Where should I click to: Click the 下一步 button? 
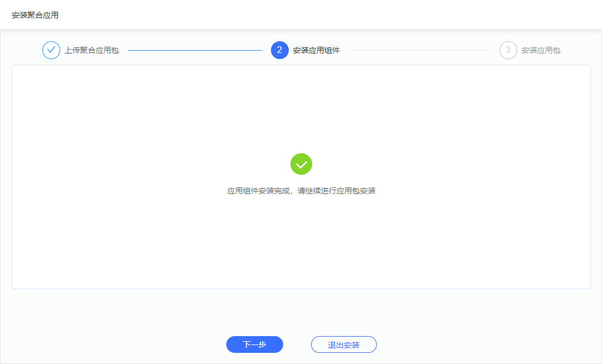click(255, 344)
